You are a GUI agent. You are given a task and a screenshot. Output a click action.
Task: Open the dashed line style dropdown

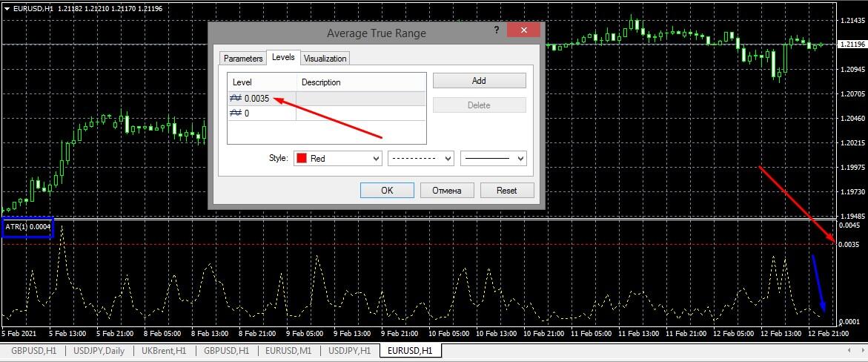pyautogui.click(x=421, y=159)
